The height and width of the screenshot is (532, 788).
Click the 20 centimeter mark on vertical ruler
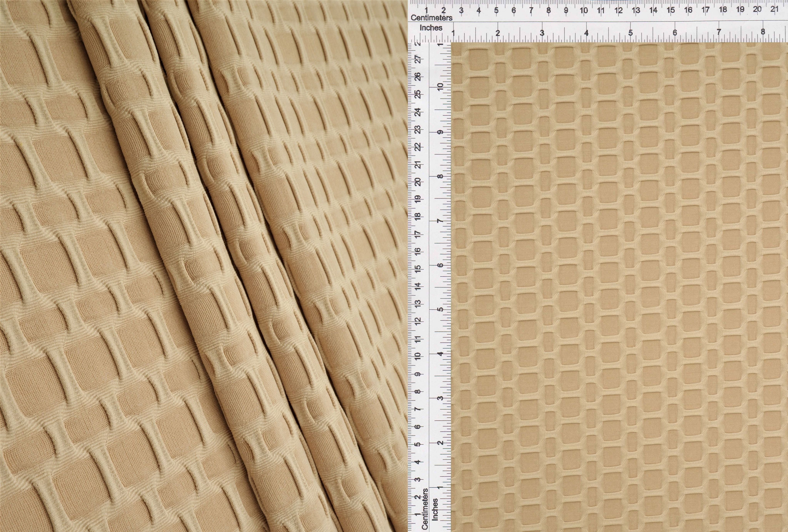pos(418,182)
